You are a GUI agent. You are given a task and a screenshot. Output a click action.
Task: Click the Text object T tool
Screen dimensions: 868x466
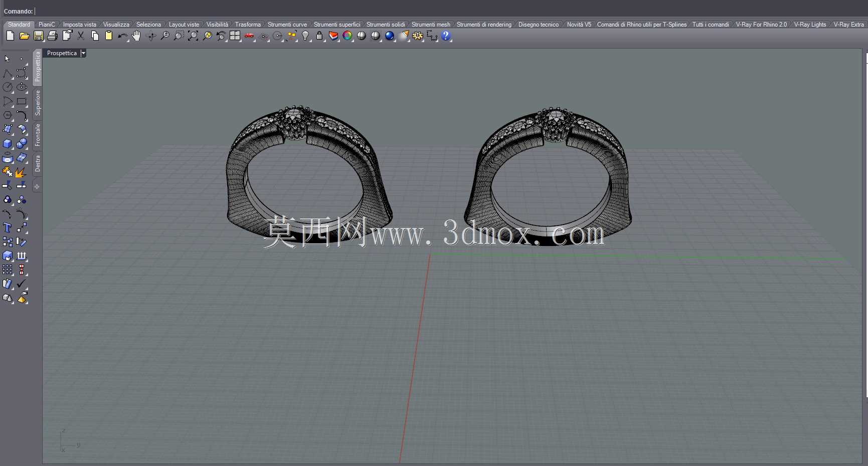(8, 228)
